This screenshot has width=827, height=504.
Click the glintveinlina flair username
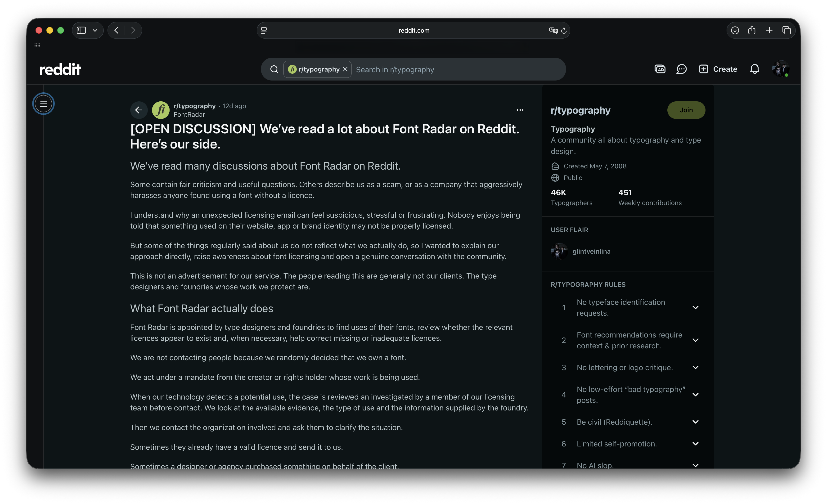[591, 251]
